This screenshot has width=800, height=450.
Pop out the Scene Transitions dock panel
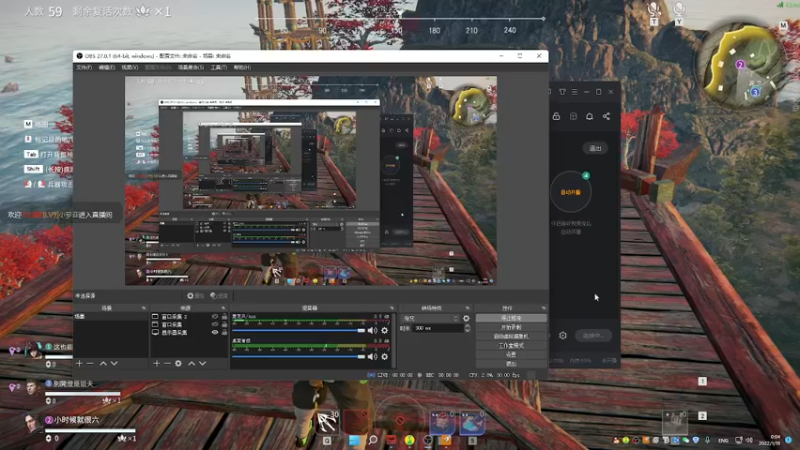(467, 308)
